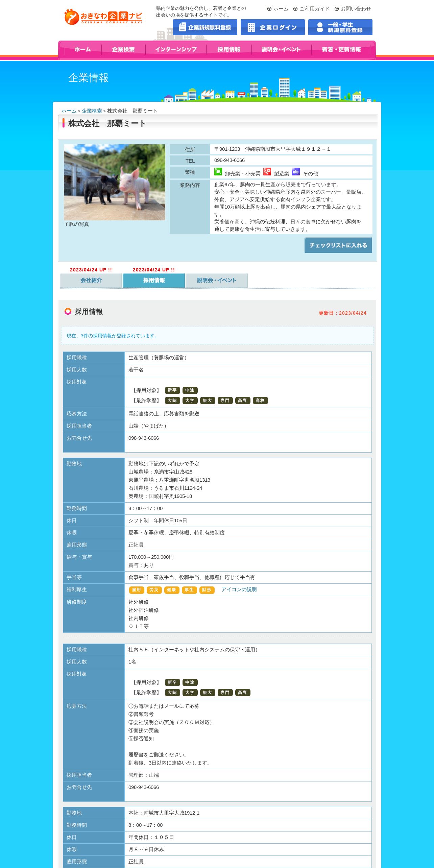434x868 pixels.
Task: Click TEL value 098-943-6066 in company info
Action: [230, 160]
